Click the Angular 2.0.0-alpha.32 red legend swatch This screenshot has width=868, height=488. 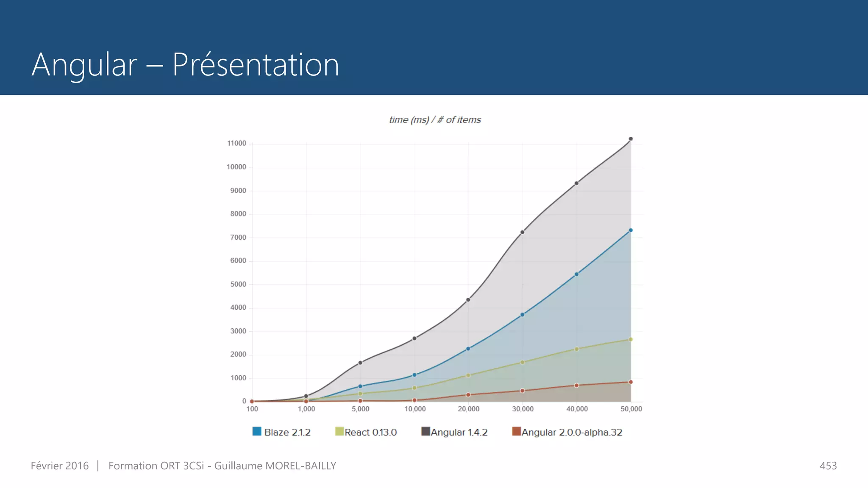(516, 431)
